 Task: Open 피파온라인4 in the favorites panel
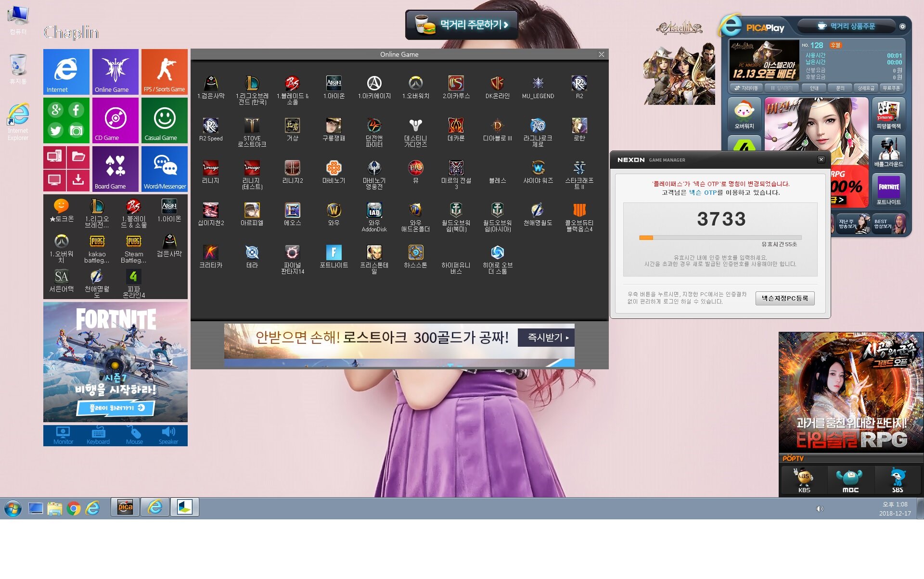coord(133,283)
